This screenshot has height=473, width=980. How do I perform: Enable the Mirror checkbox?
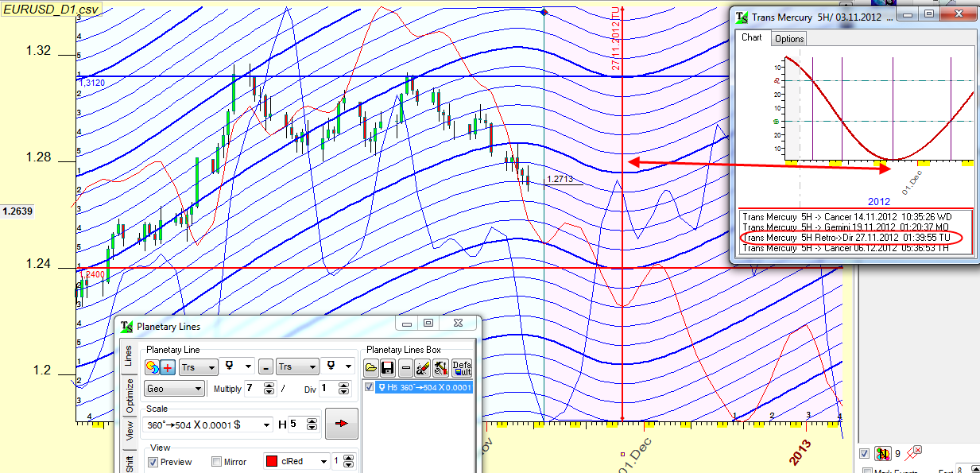click(x=217, y=462)
